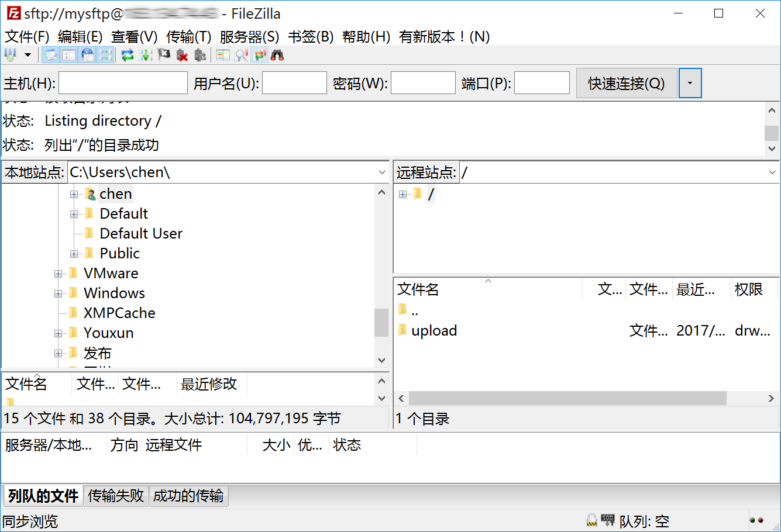Open the Site Manager icon
781x532 pixels.
11,56
